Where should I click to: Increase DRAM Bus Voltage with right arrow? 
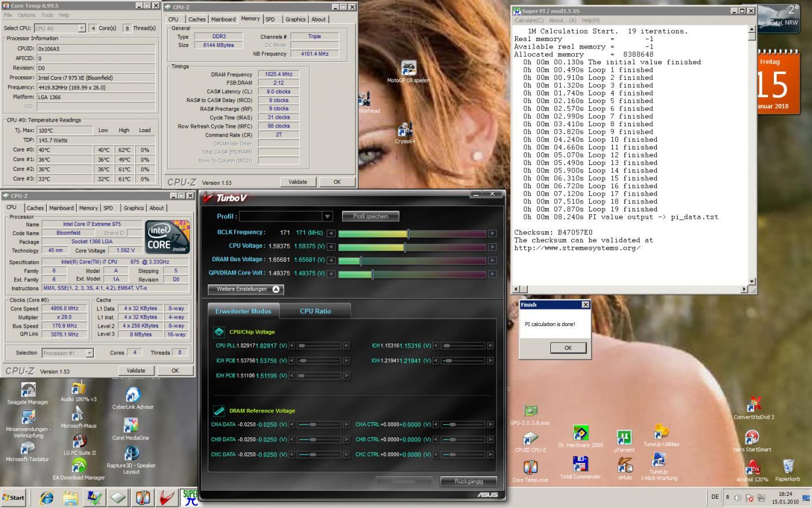[x=493, y=261]
